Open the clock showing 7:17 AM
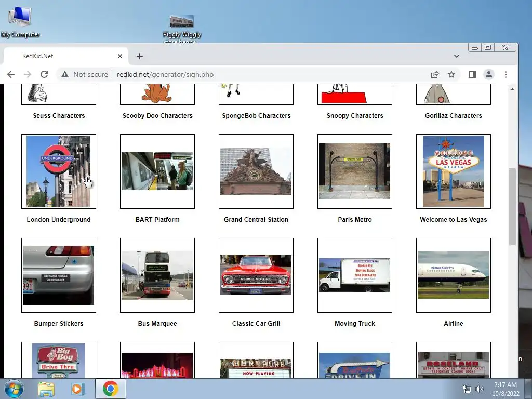This screenshot has width=532, height=399. [x=506, y=389]
